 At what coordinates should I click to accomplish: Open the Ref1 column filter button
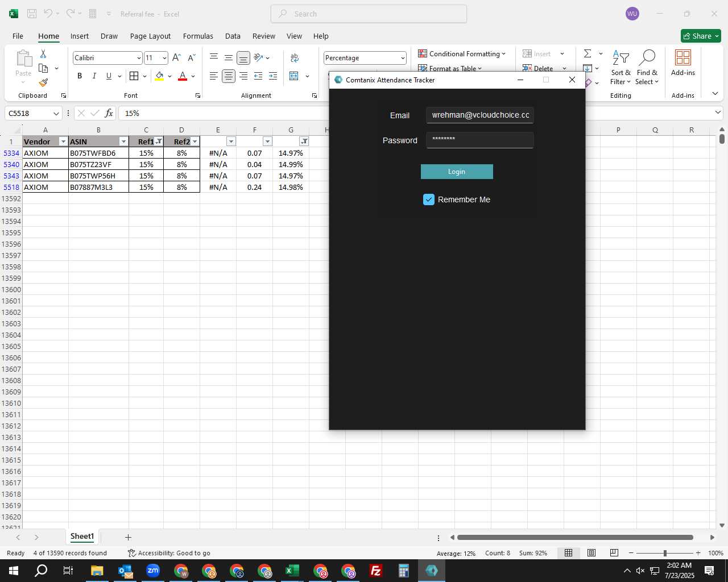159,142
